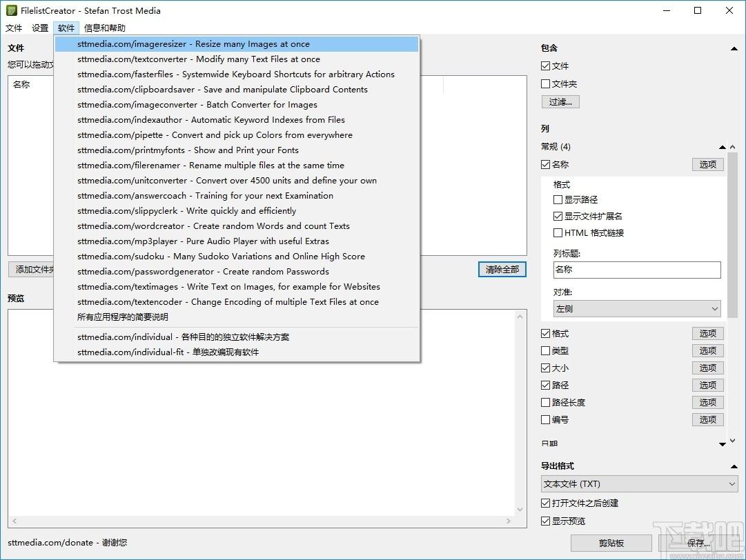The image size is (746, 560).
Task: Collapse the 常规 (4) section arrow
Action: [x=723, y=148]
